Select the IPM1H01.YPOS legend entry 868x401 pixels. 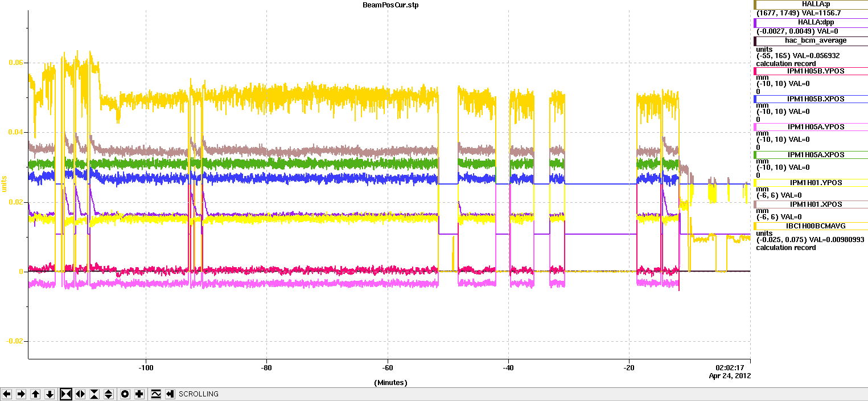[811, 183]
